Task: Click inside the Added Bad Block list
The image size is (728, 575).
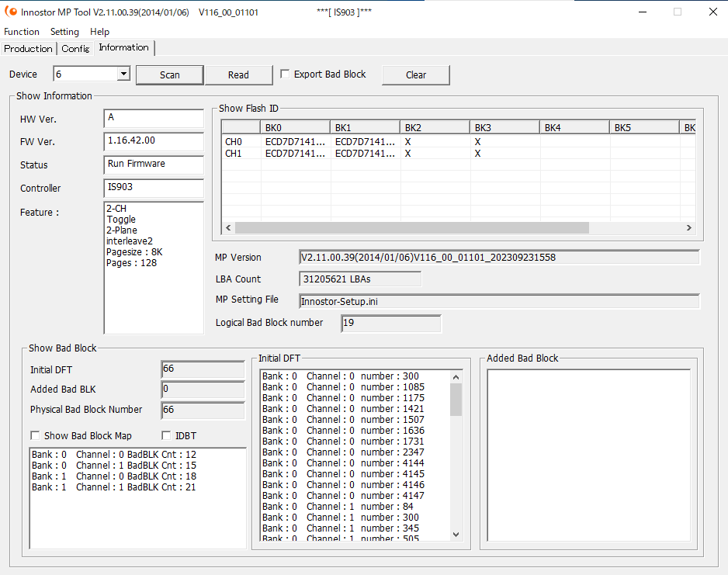Action: (589, 455)
